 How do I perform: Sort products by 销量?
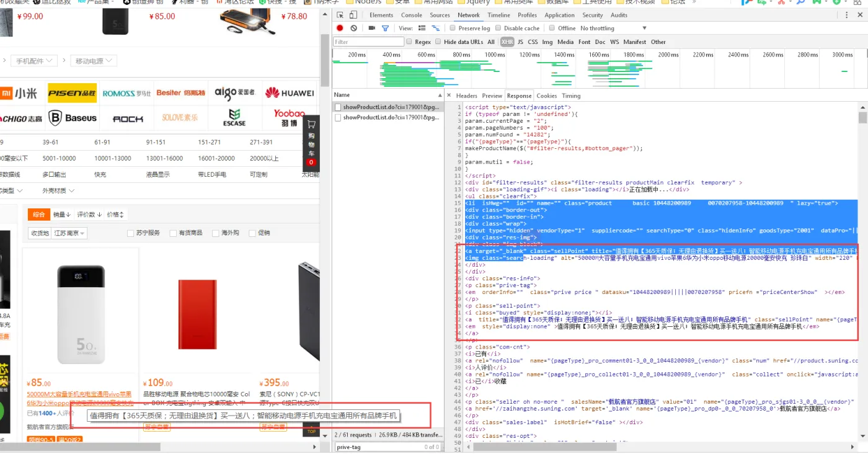coord(61,215)
